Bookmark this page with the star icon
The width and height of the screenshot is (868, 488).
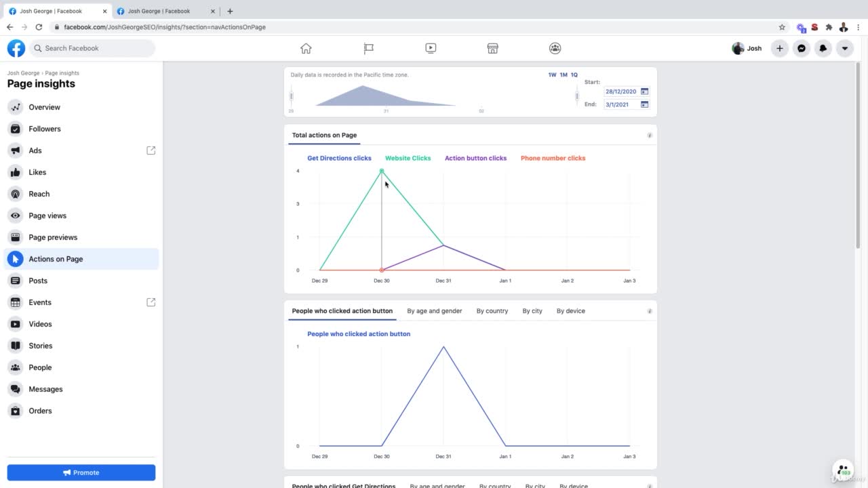click(782, 27)
